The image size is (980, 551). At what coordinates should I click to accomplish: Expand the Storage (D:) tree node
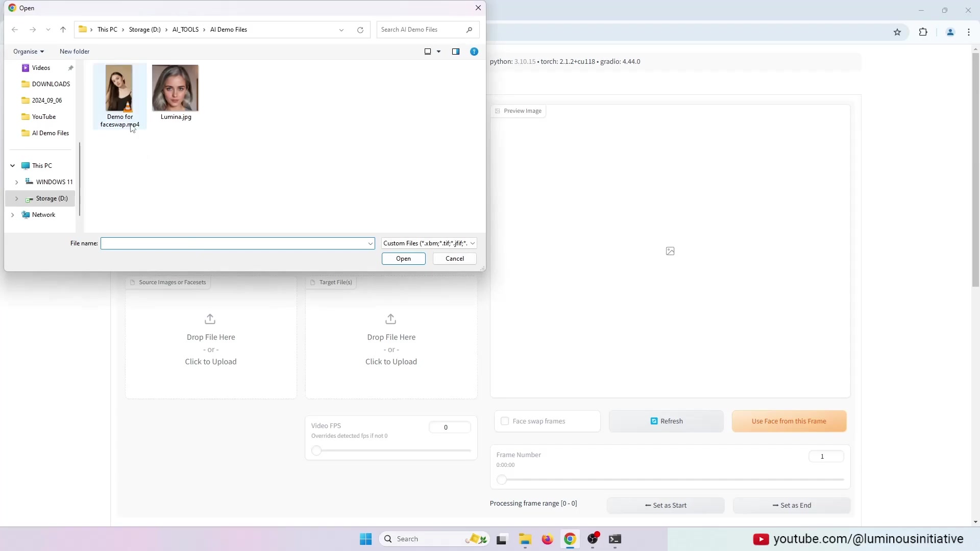(16, 198)
